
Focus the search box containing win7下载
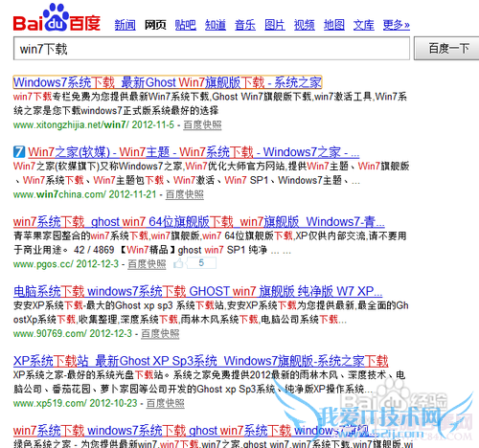coord(212,49)
